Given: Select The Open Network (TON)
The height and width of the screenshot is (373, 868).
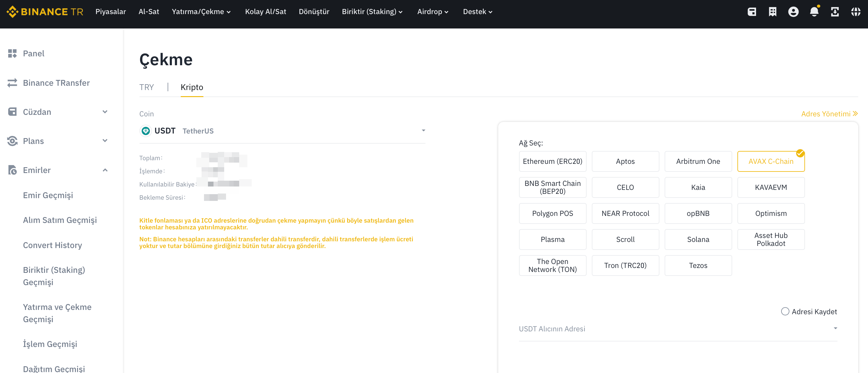Looking at the screenshot, I should pyautogui.click(x=553, y=266).
